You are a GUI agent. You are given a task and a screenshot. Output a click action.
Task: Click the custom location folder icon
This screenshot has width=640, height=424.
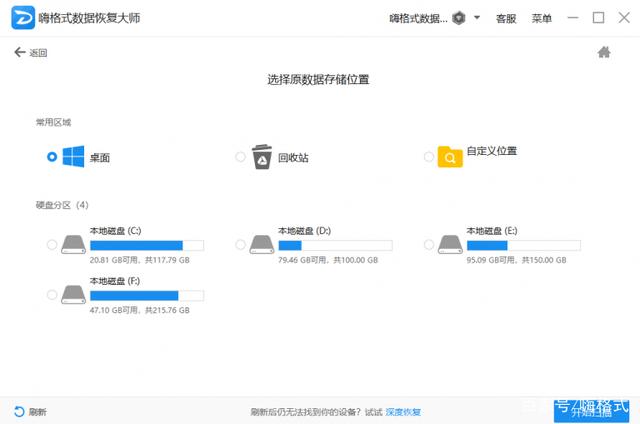[450, 157]
